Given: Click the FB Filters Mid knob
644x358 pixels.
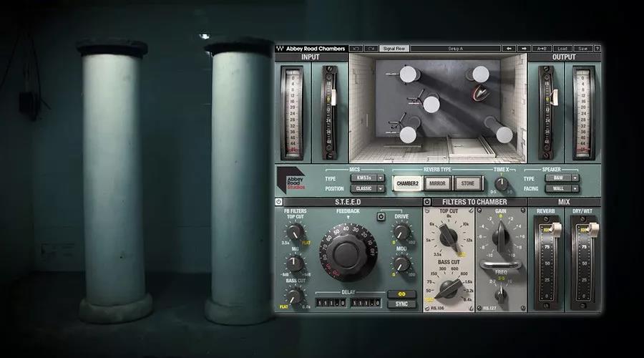Looking at the screenshot, I should tap(295, 263).
